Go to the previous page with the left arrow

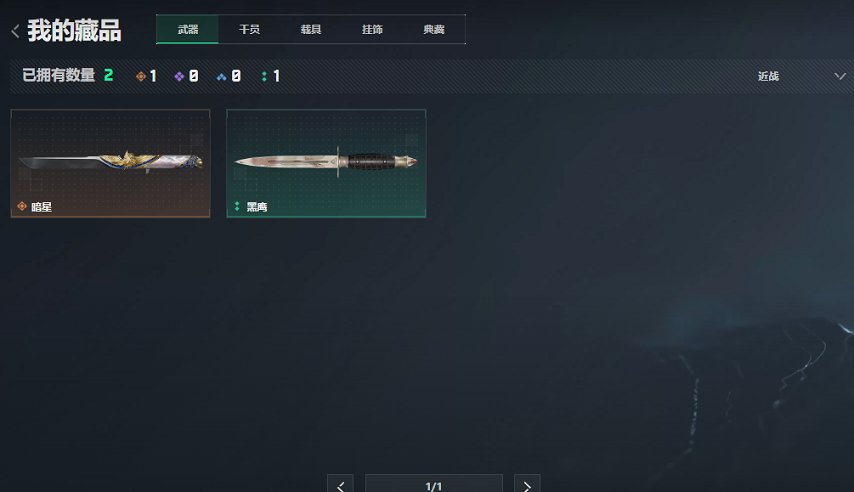click(x=340, y=485)
